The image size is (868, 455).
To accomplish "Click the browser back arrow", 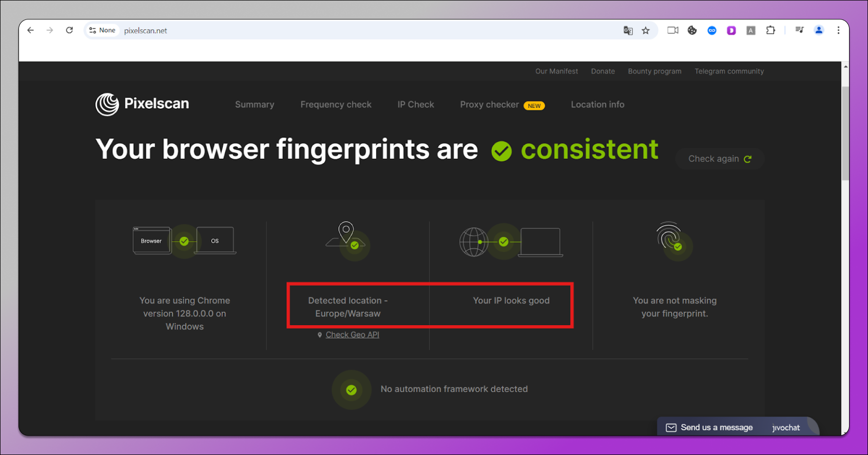I will pos(30,30).
